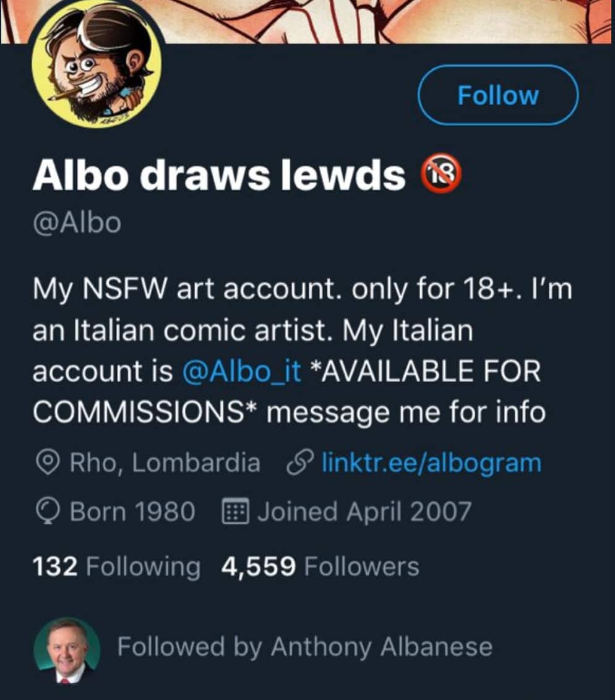Image resolution: width=615 pixels, height=700 pixels.
Task: Open the "Followed by Anthony Albanese" text
Action: tap(304, 647)
